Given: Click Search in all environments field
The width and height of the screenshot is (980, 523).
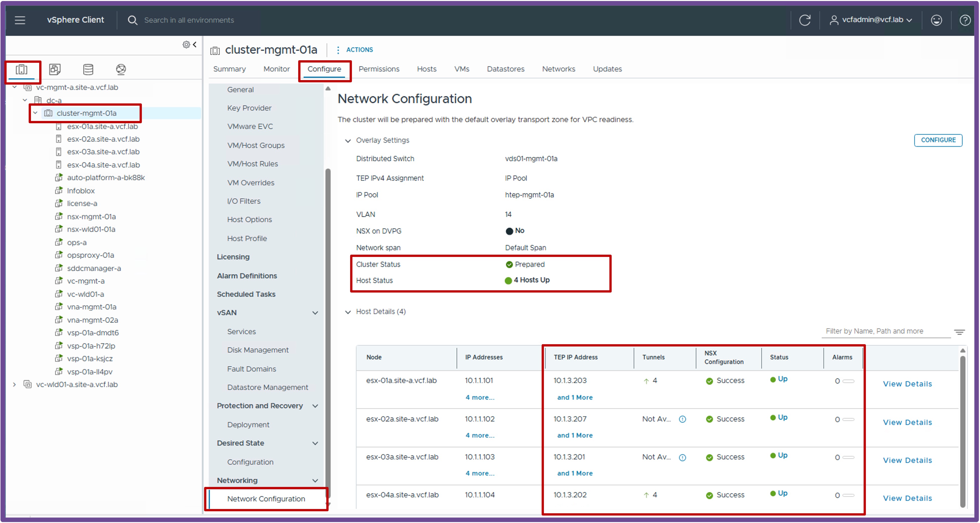Looking at the screenshot, I should tap(189, 20).
